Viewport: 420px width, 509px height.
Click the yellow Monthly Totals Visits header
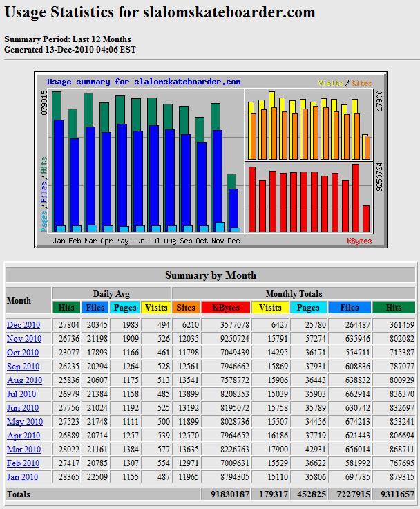click(x=269, y=308)
